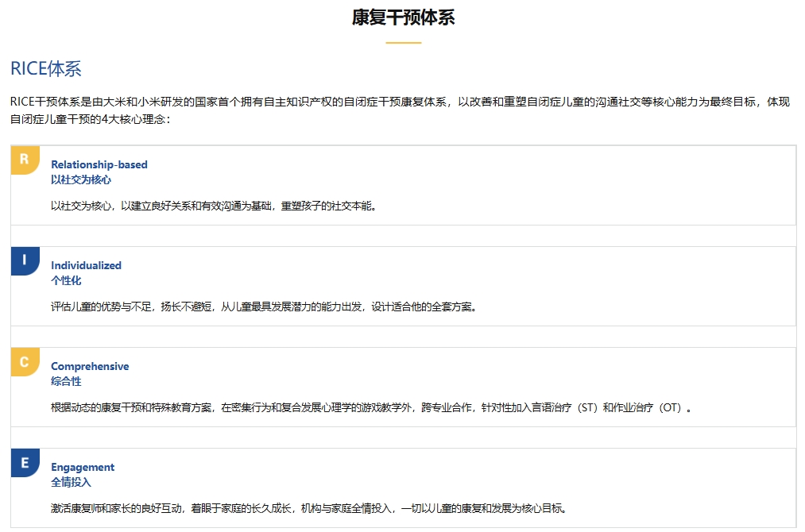Viewport: 805px width, 532px height.
Task: Select the page title 康复干预体系
Action: point(403,17)
